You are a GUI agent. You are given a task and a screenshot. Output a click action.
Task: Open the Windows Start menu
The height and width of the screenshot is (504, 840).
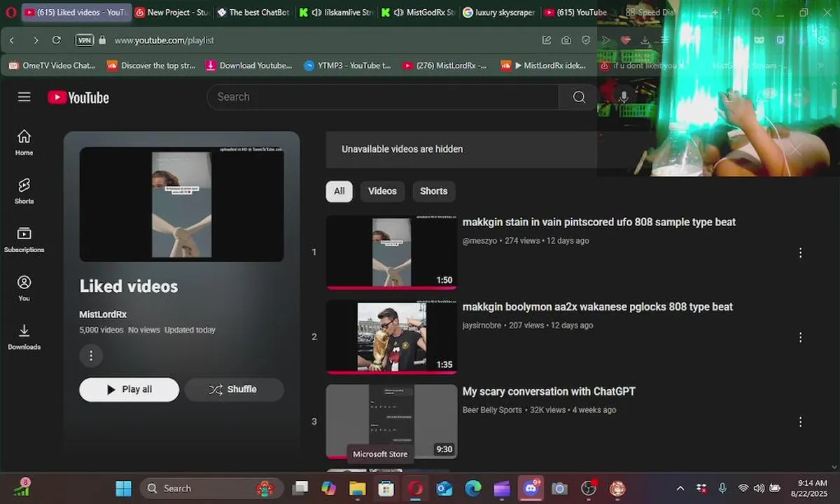[123, 489]
